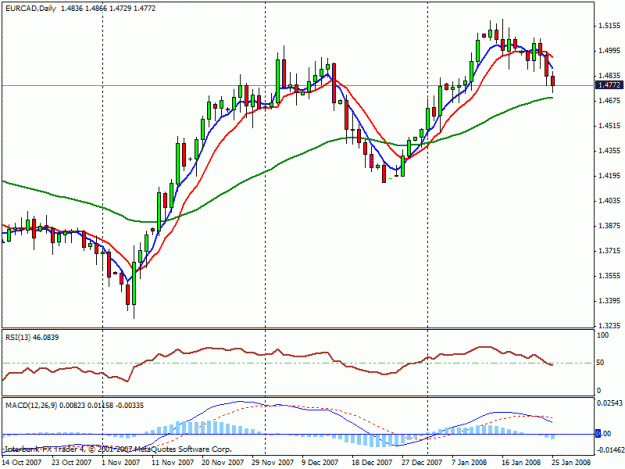
Task: Click the 29 Nov 2007 date label
Action: point(273,462)
